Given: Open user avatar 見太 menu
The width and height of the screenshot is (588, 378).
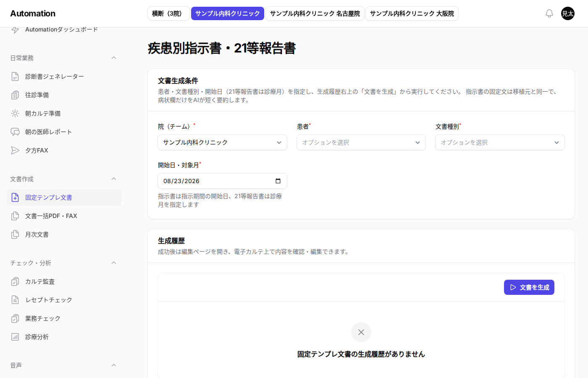Looking at the screenshot, I should (568, 13).
